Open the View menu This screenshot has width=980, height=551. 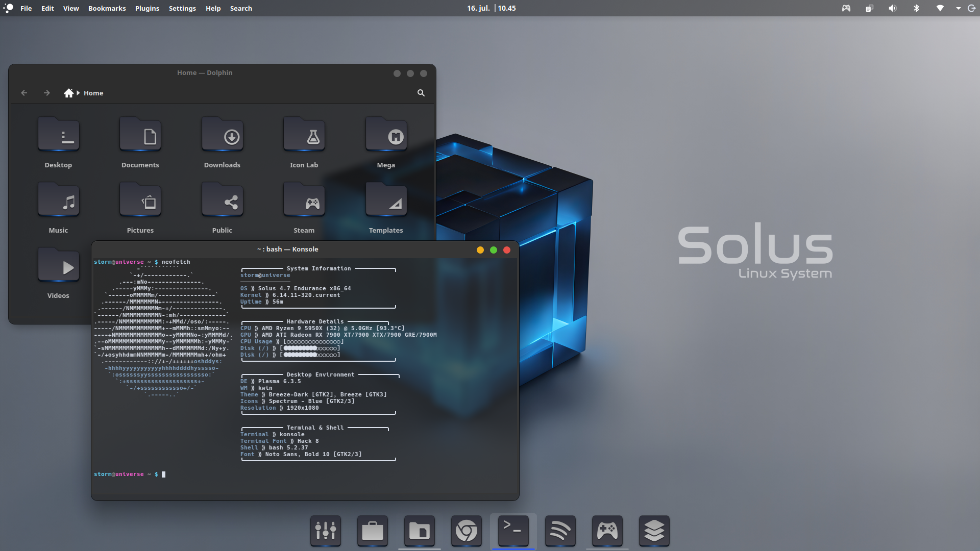click(x=71, y=8)
